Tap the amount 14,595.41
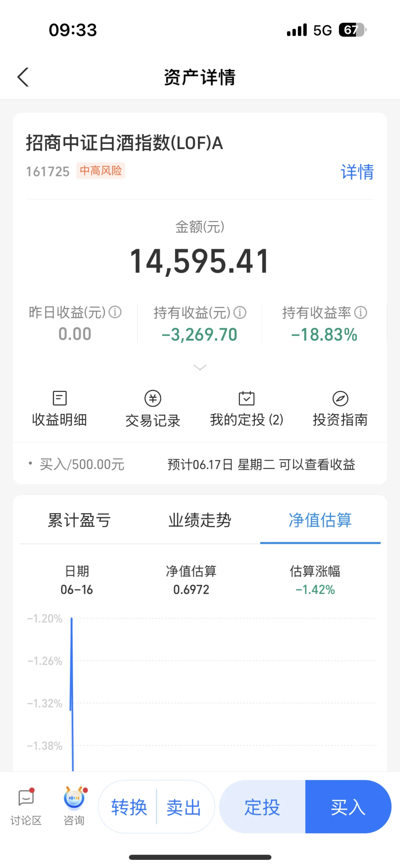The height and width of the screenshot is (868, 400). 200,261
